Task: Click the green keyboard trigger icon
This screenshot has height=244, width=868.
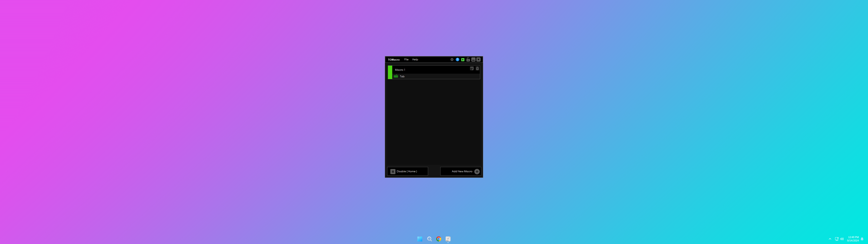Action: (396, 76)
